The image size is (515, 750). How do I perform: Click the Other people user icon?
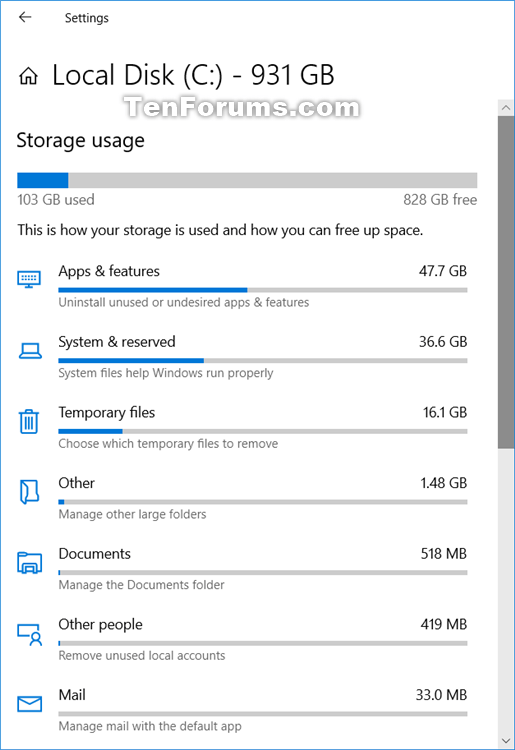click(30, 634)
